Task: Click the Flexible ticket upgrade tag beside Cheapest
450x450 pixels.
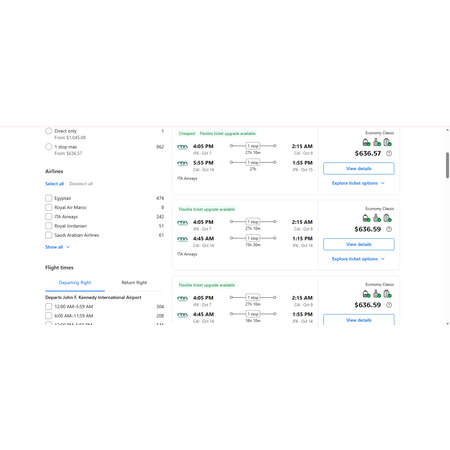Action: click(228, 133)
